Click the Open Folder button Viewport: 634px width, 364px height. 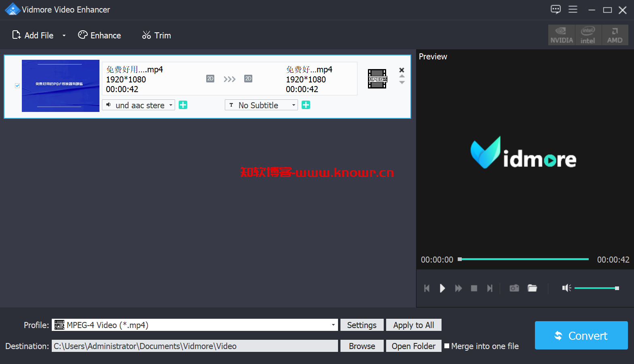tap(414, 346)
